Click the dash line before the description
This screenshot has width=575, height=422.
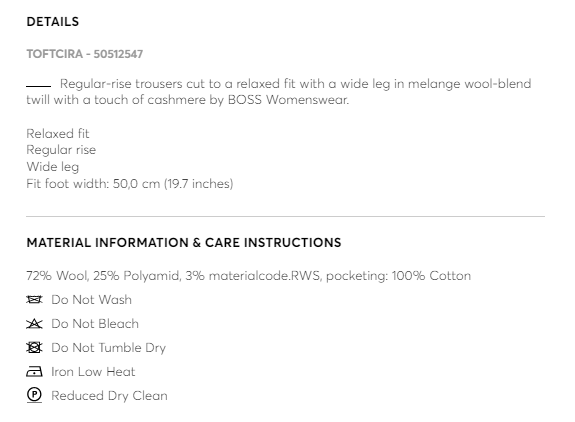tap(39, 86)
